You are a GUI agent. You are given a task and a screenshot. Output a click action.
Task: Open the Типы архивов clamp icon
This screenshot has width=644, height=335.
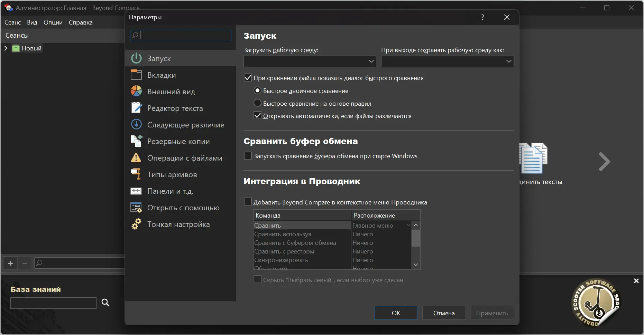tap(136, 174)
